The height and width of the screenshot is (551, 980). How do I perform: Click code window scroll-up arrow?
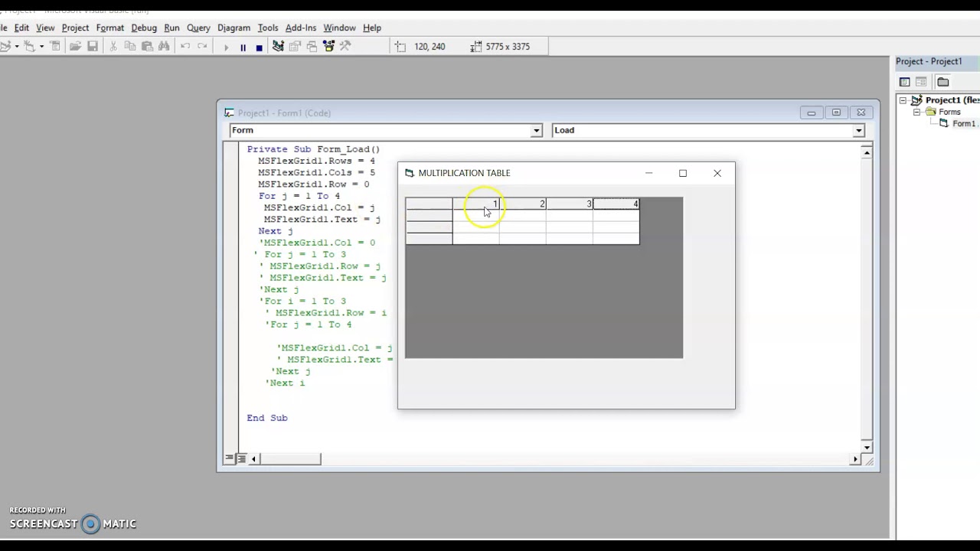pos(867,153)
